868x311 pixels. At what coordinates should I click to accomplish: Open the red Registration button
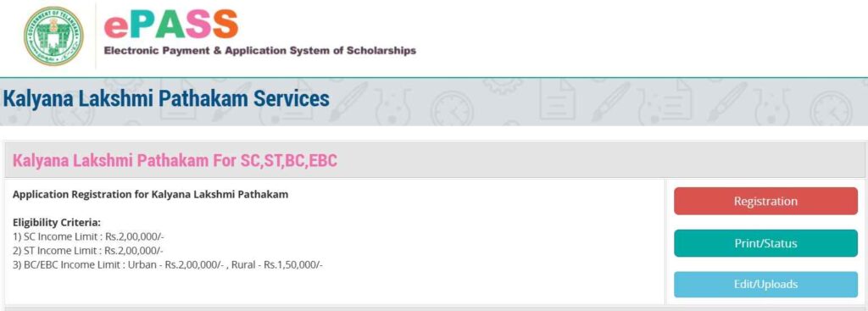(x=765, y=201)
